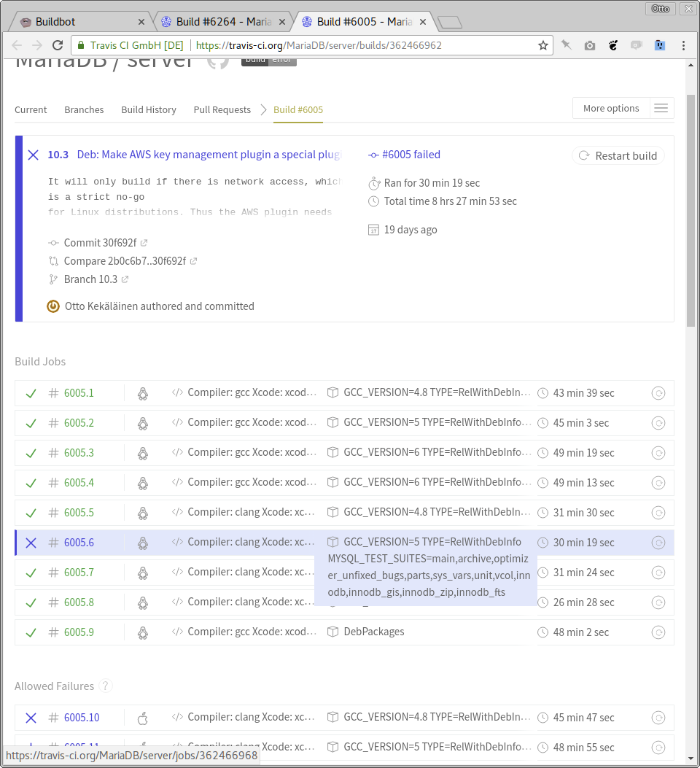Viewport: 700px width, 768px height.
Task: Open Commit 30f692f link
Action: click(100, 243)
